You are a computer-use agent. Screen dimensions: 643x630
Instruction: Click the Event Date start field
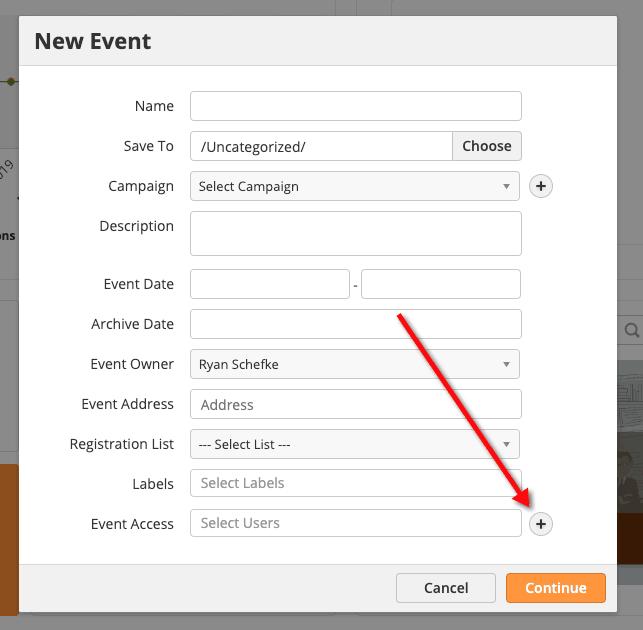pyautogui.click(x=270, y=284)
